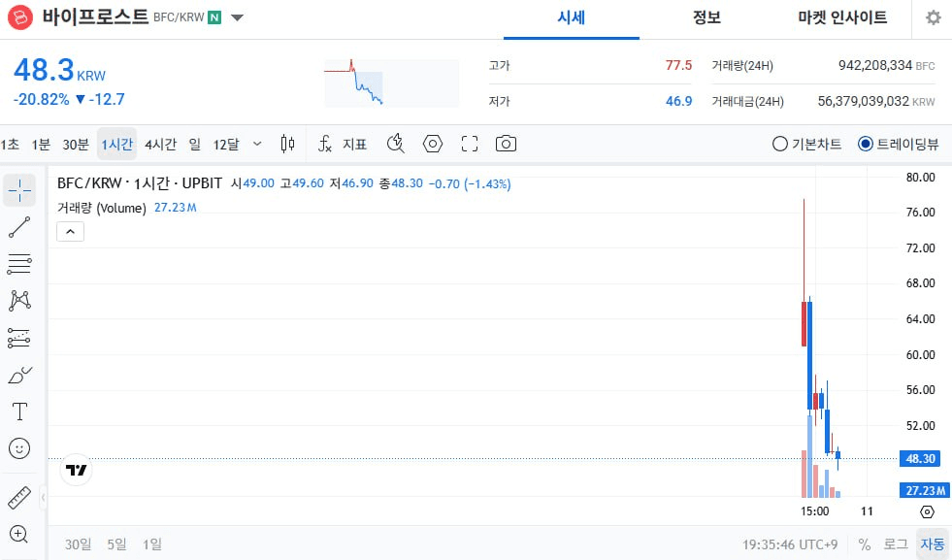Select the 1시간 interval

click(116, 144)
